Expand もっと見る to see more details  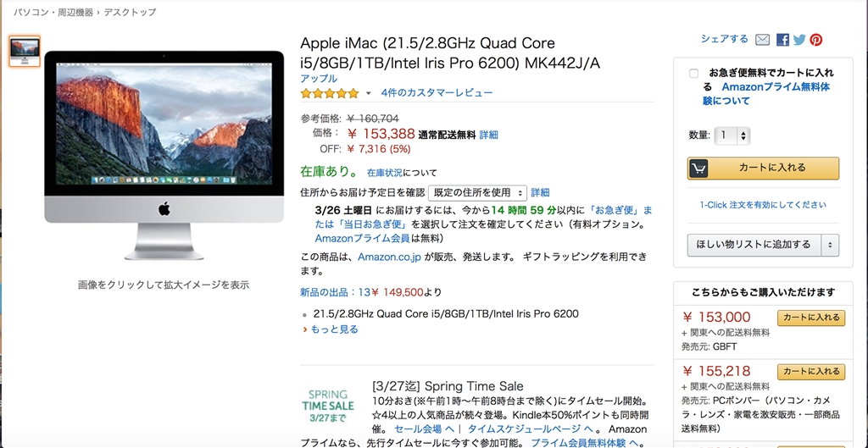pos(334,329)
